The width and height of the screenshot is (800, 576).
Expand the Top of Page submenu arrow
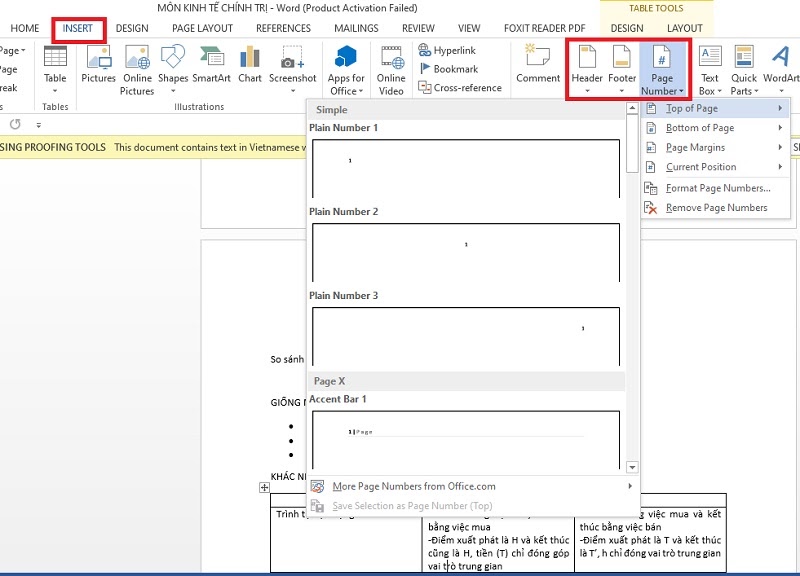pyautogui.click(x=780, y=108)
